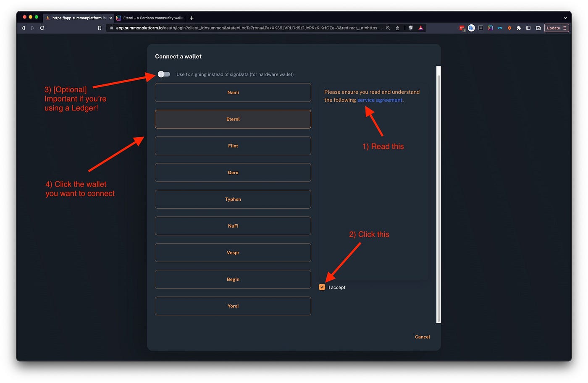This screenshot has width=588, height=383.
Task: Open the Eternl wallet extension icon
Action: (x=490, y=28)
